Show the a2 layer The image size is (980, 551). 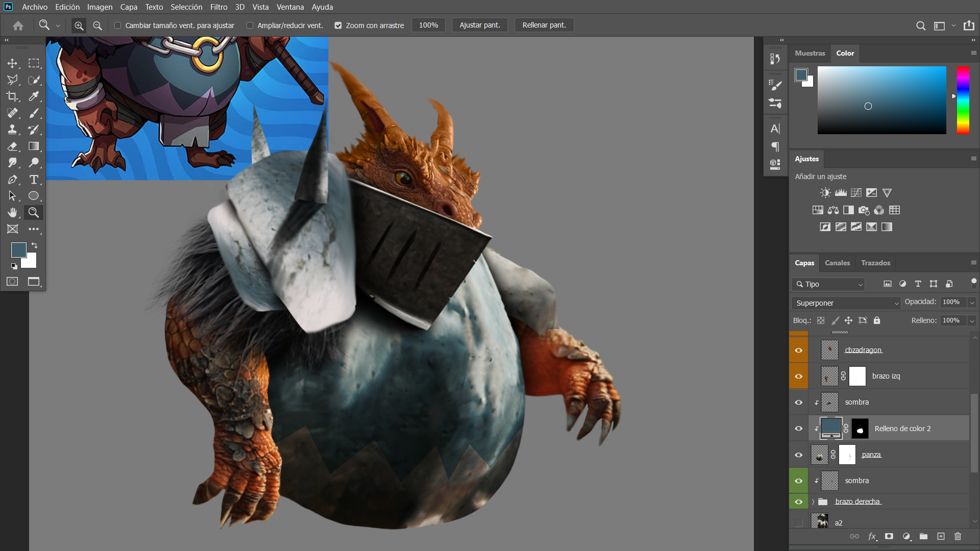[x=798, y=522]
